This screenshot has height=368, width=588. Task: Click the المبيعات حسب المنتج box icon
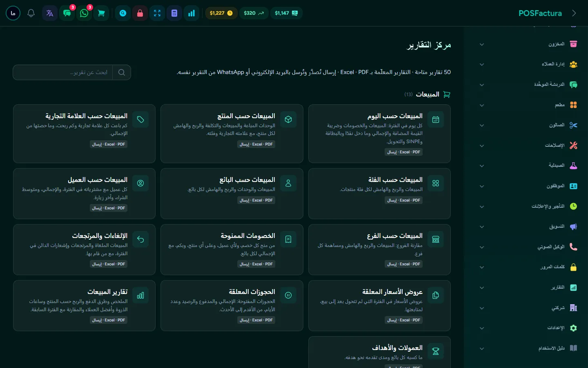coord(288,119)
